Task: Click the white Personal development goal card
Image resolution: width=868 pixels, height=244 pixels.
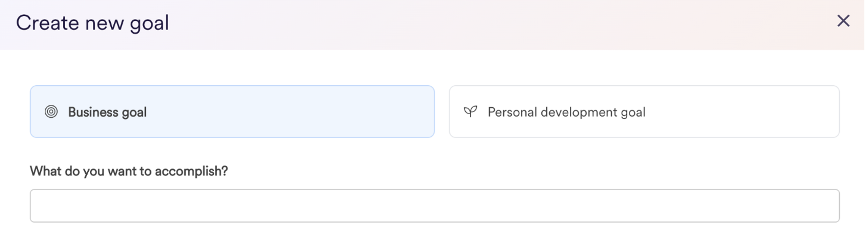Action: point(644,112)
